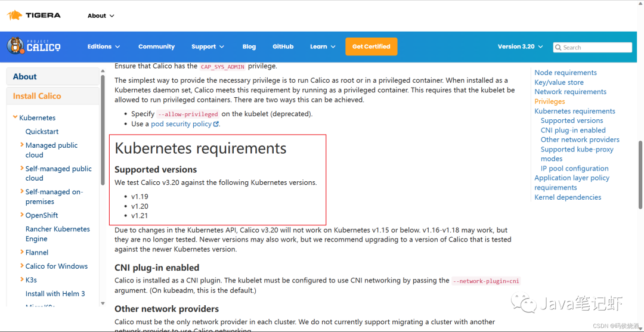
Task: Click the CNI plug-in enabled heading
Action: (157, 268)
